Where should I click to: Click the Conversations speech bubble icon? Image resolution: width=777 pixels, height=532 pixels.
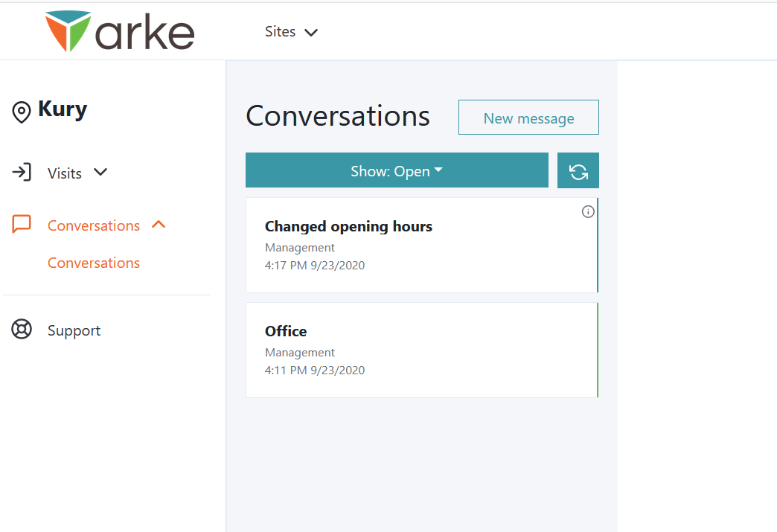click(x=22, y=224)
